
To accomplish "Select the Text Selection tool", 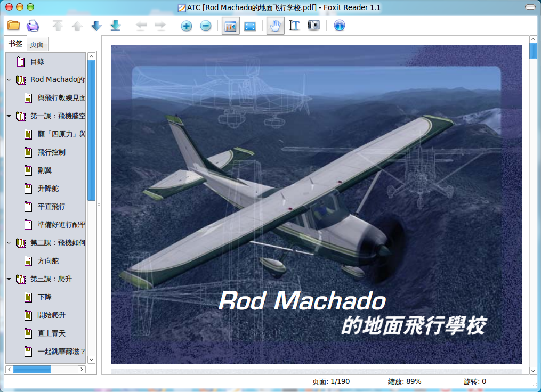I will [x=294, y=26].
